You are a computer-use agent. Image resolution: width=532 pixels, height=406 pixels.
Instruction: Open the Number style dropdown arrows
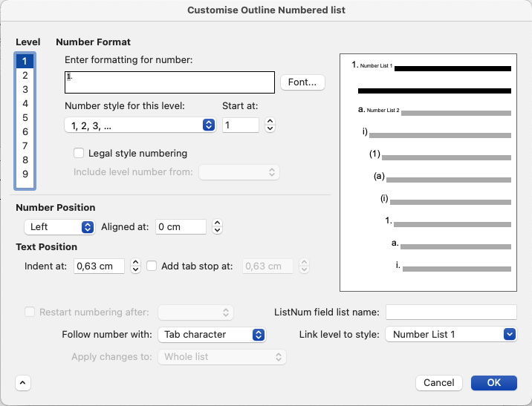(x=209, y=125)
